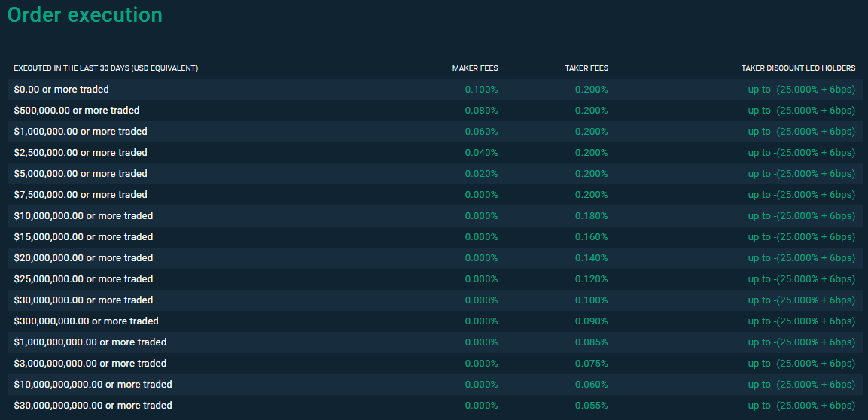Select the Maker Fees column header
The image size is (868, 420).
(474, 68)
